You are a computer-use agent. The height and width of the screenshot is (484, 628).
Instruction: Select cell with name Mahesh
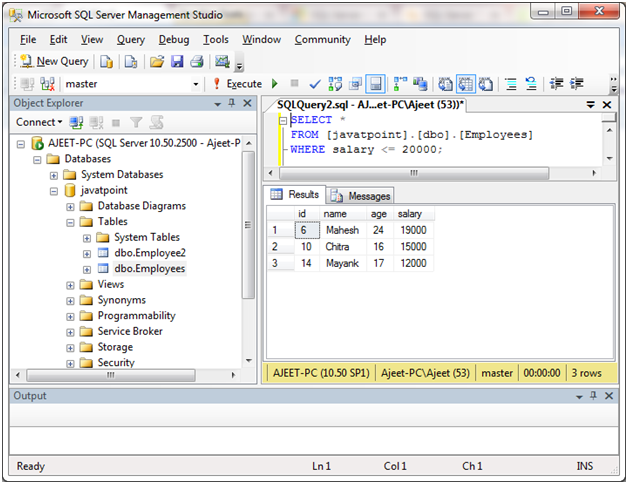[343, 230]
